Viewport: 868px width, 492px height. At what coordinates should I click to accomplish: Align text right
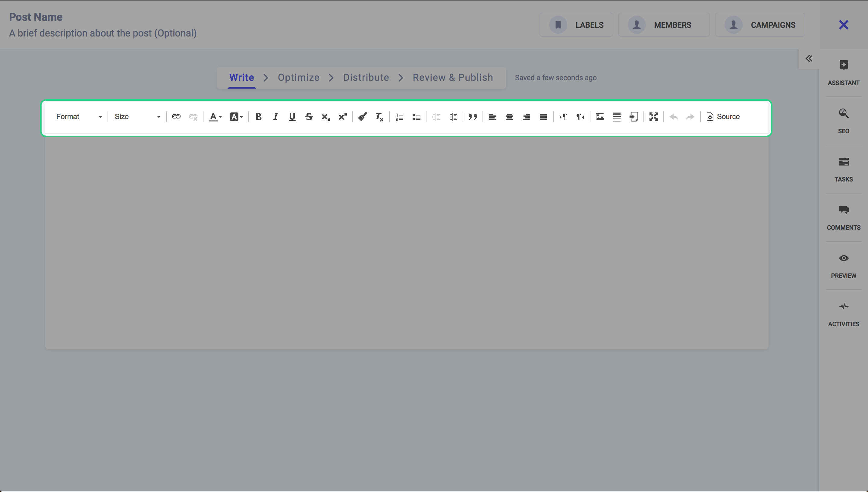coord(526,117)
